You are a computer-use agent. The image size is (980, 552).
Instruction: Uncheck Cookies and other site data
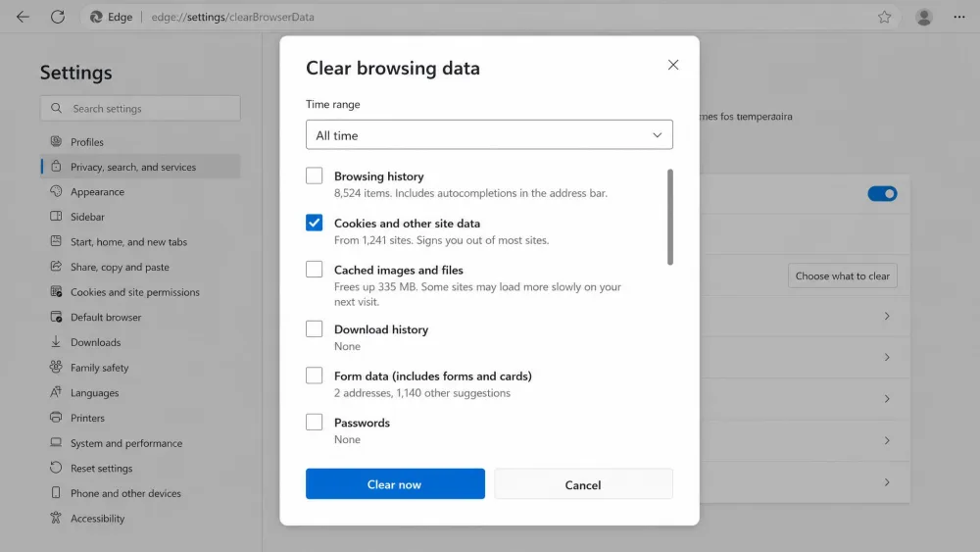[314, 223]
